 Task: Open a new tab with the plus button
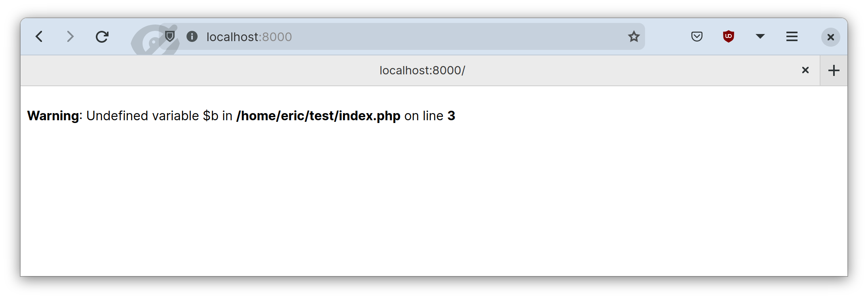(x=834, y=70)
